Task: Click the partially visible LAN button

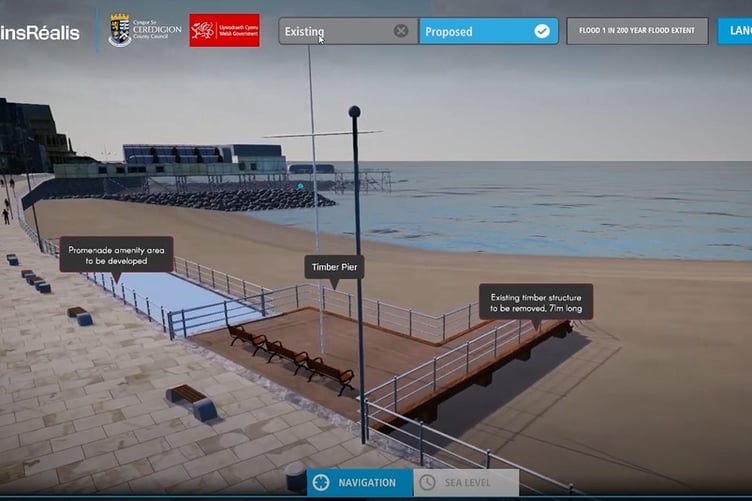Action: click(735, 31)
